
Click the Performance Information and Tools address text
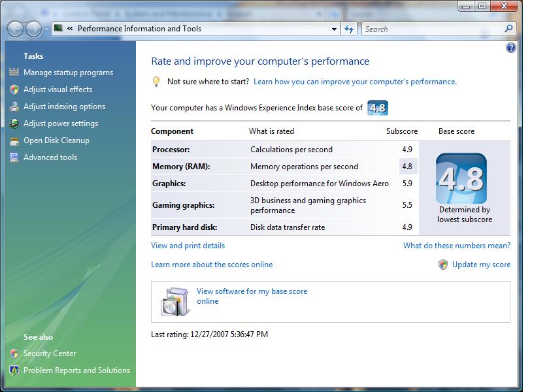(x=139, y=29)
